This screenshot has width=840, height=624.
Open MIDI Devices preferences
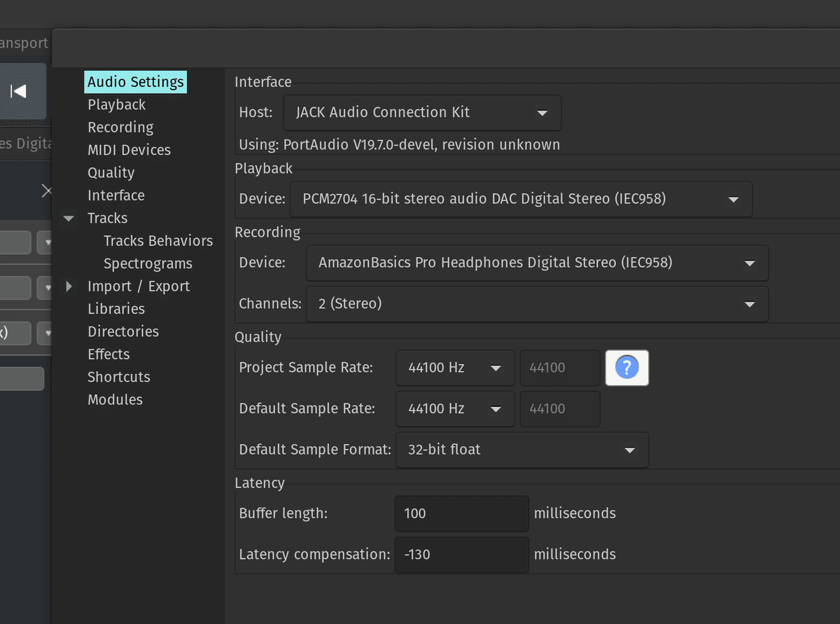(129, 150)
